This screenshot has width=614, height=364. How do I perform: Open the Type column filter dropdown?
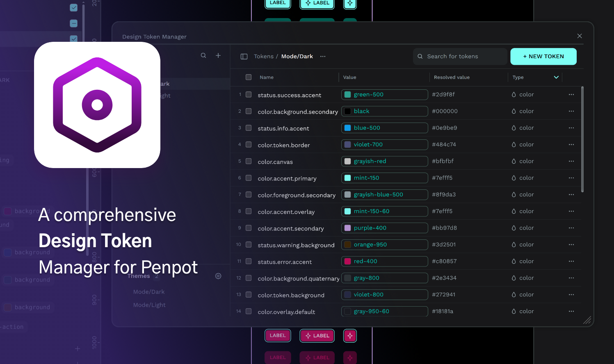[556, 77]
